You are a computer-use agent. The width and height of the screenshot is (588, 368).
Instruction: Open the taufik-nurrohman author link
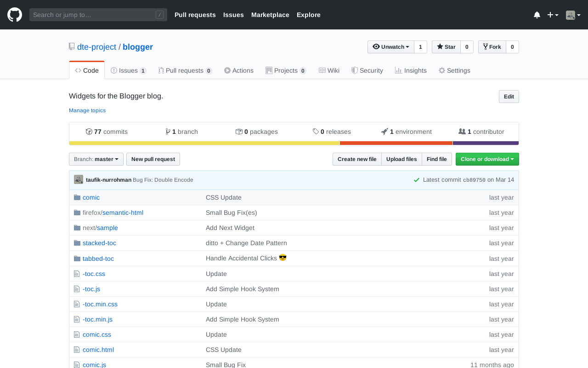108,180
